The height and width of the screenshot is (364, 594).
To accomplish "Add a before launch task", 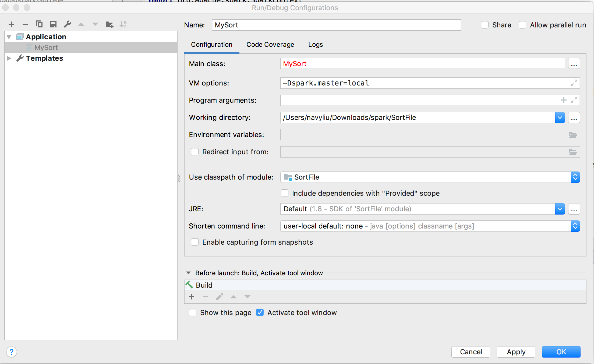I will (x=192, y=297).
